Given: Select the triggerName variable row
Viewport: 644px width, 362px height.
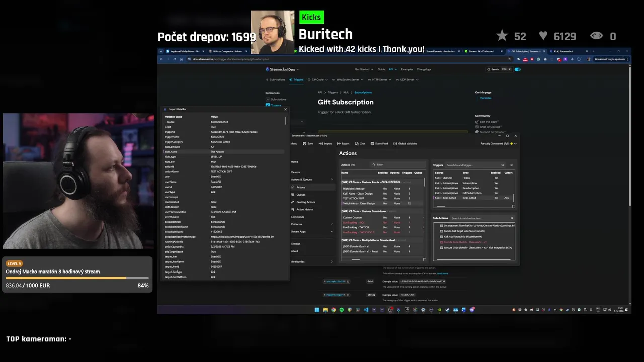Looking at the screenshot, I should pos(224,137).
